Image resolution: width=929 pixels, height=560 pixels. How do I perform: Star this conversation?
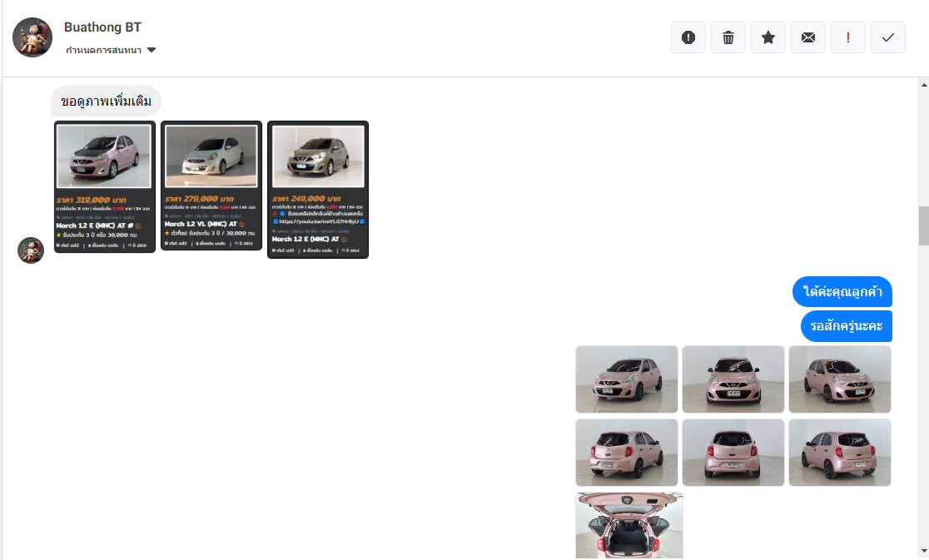click(768, 37)
